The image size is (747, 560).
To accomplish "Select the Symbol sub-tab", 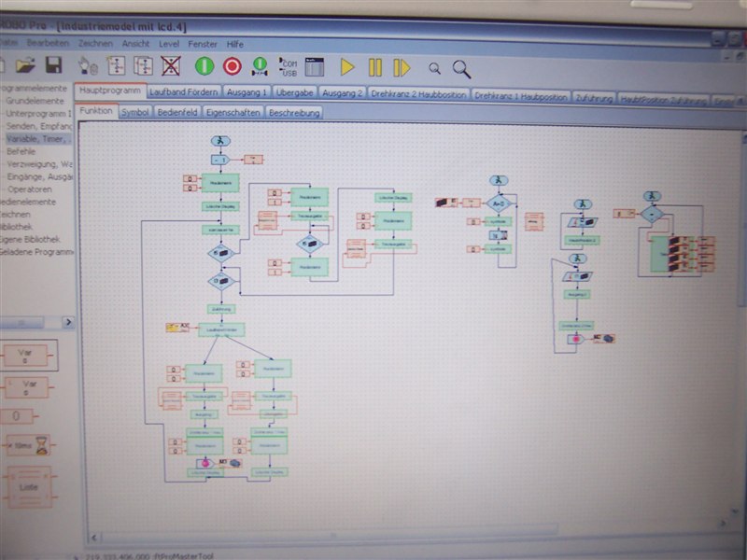I will pyautogui.click(x=135, y=112).
